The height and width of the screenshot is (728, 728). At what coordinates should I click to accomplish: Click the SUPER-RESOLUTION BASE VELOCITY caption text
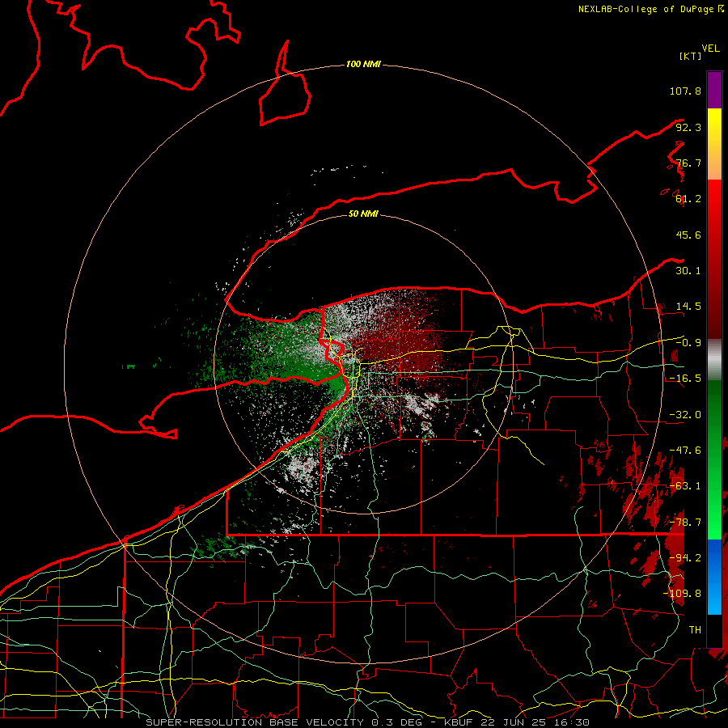pyautogui.click(x=256, y=722)
